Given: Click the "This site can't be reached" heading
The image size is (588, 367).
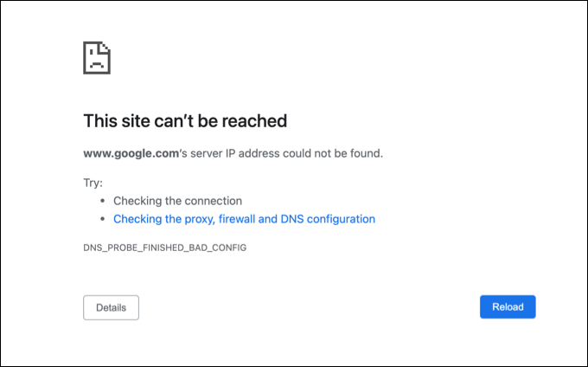Looking at the screenshot, I should (x=185, y=120).
